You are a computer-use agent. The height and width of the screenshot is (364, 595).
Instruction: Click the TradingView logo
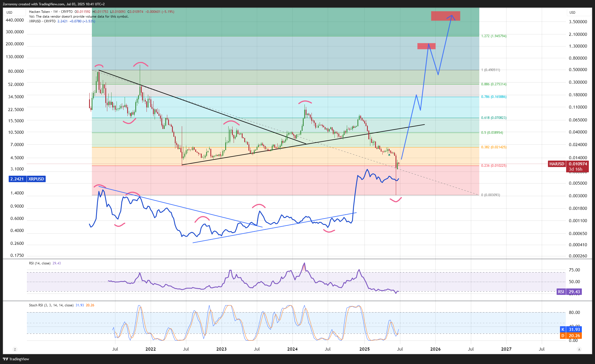pos(16,359)
